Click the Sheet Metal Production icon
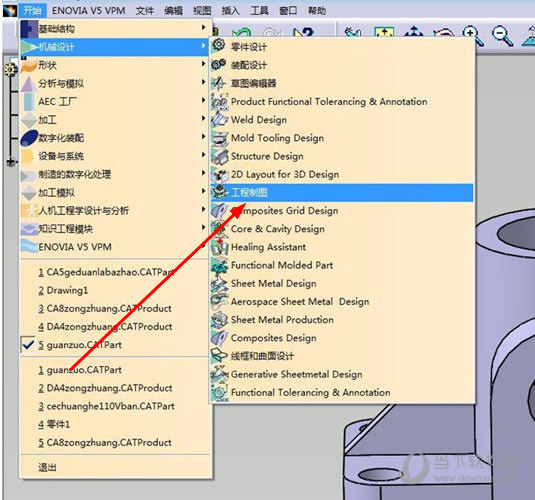535x500 pixels. coord(219,320)
